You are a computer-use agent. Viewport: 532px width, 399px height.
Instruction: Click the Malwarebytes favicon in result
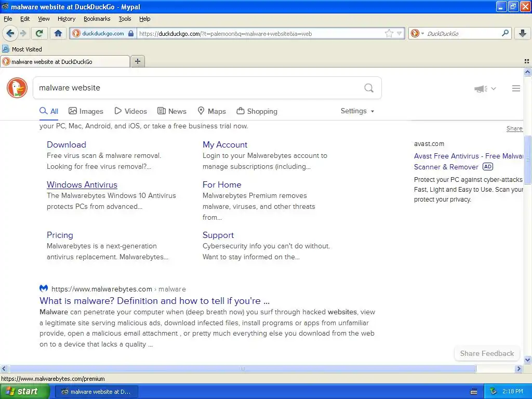pos(44,288)
